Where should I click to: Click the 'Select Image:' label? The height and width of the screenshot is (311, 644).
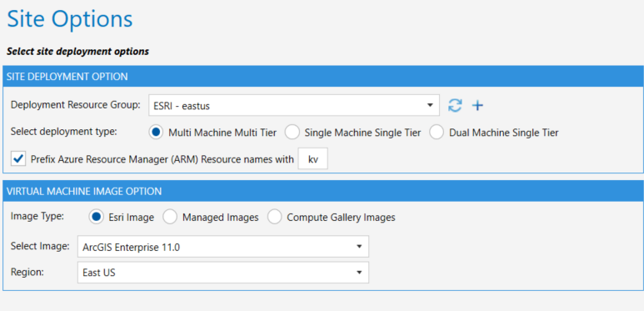tap(40, 247)
